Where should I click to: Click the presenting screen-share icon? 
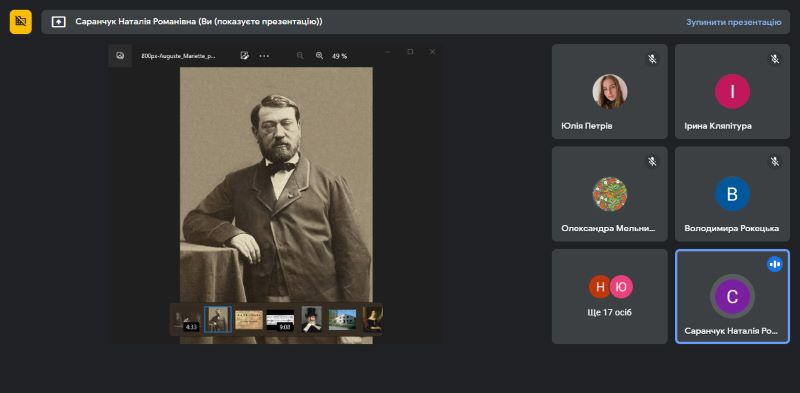click(x=59, y=22)
